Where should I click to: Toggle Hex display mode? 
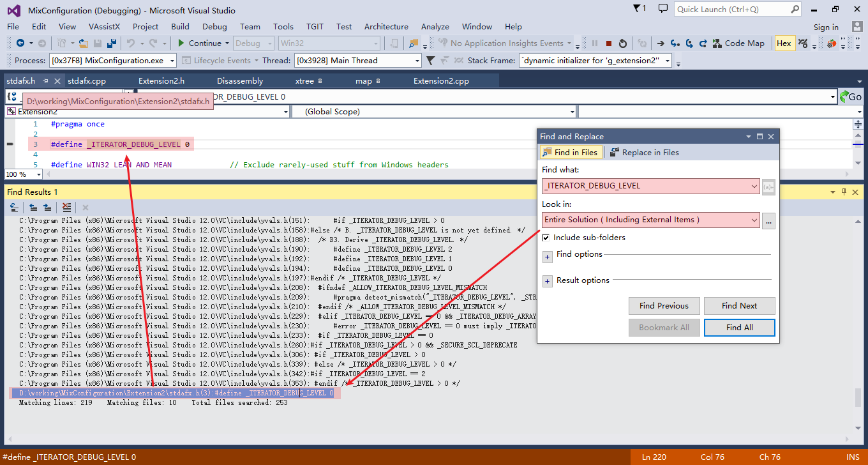pyautogui.click(x=784, y=43)
